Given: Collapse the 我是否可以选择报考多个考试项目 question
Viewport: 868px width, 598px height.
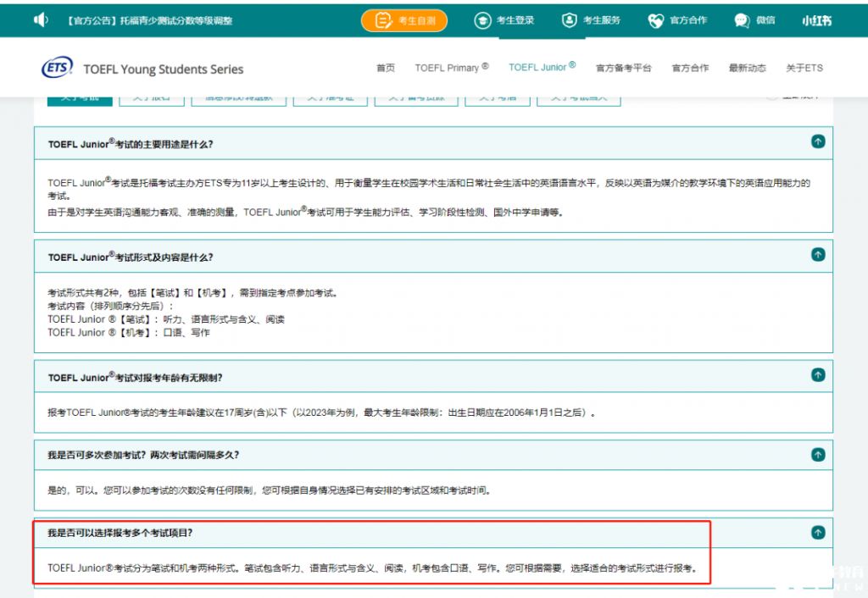Looking at the screenshot, I should (818, 533).
